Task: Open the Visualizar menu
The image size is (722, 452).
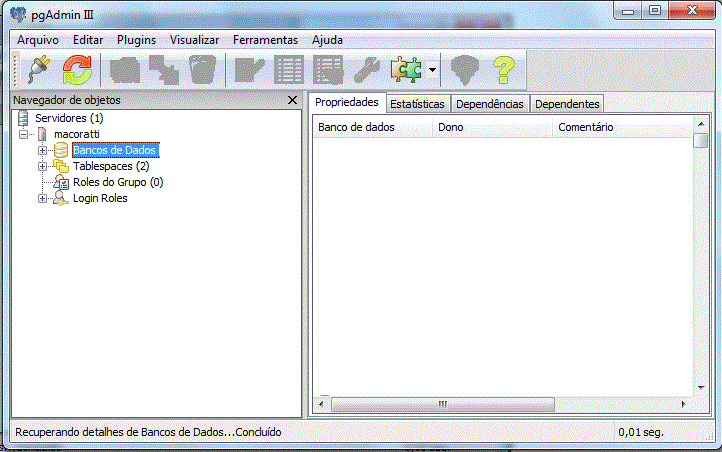Action: [x=194, y=40]
